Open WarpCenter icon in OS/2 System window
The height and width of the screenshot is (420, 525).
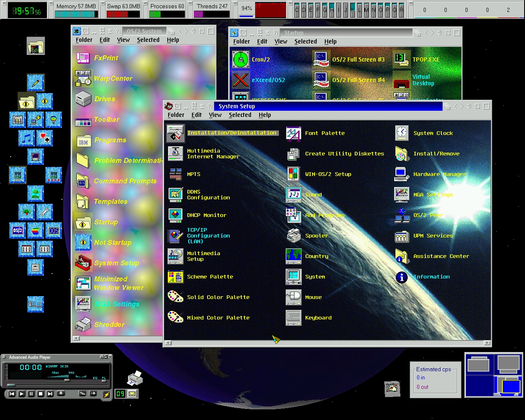point(83,78)
